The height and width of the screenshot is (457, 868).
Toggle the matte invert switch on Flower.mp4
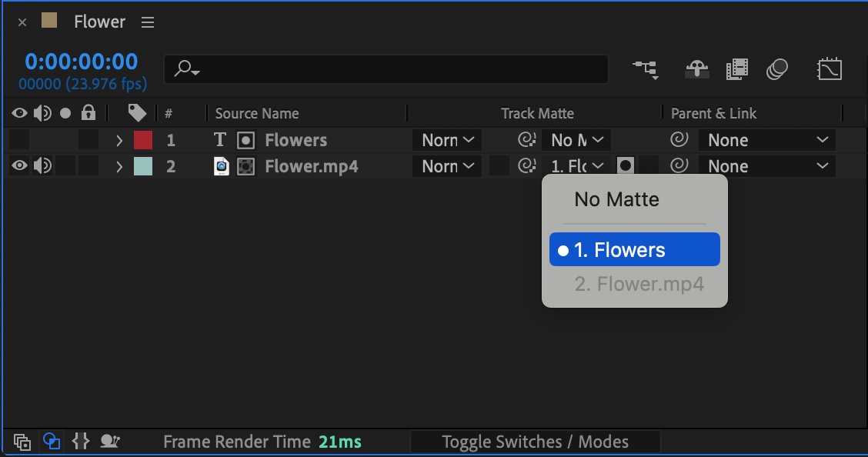click(626, 166)
